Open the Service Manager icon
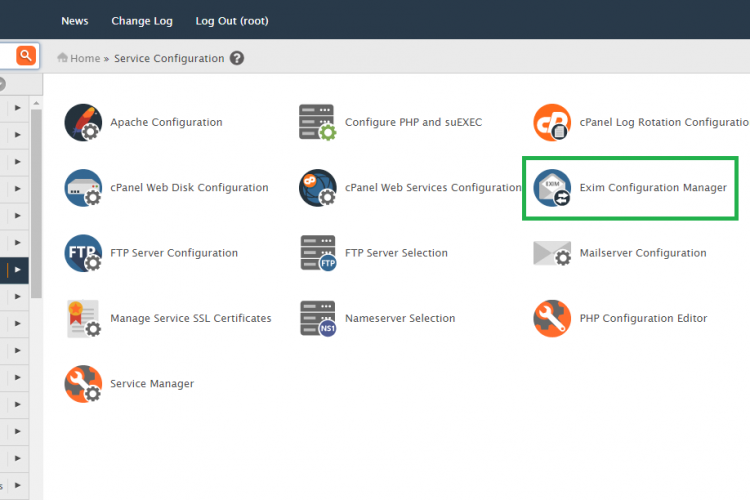Screen dimensions: 750x500 [x=83, y=384]
